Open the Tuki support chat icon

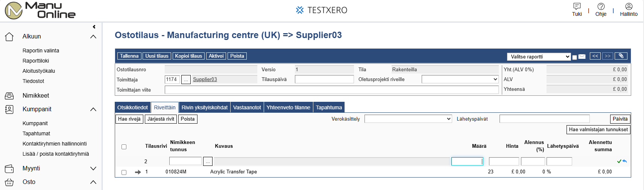point(577,6)
